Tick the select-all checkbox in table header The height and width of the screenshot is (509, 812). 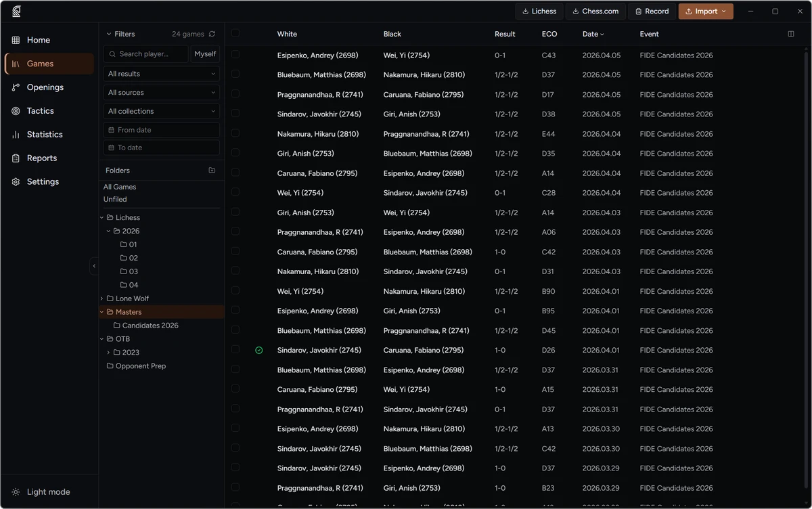pyautogui.click(x=235, y=33)
